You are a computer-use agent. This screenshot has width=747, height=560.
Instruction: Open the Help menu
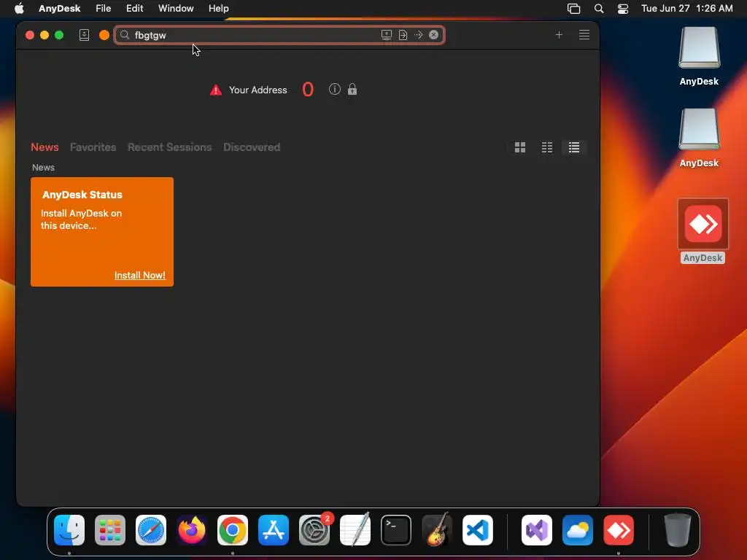pyautogui.click(x=219, y=9)
